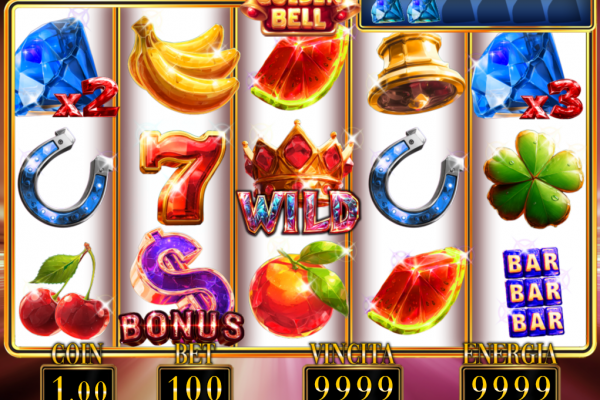The image size is (600, 400).
Task: Tap the cherries symbol
Action: pos(65,293)
